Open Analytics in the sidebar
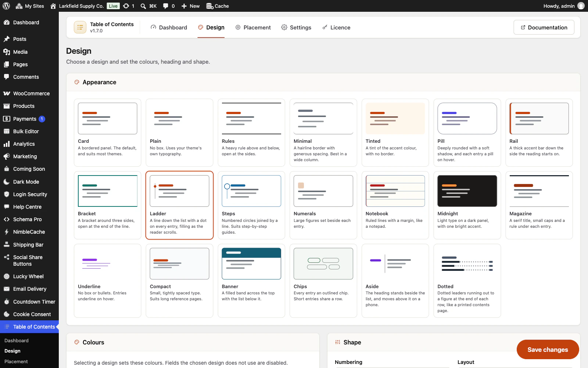The image size is (588, 368). (x=29, y=144)
